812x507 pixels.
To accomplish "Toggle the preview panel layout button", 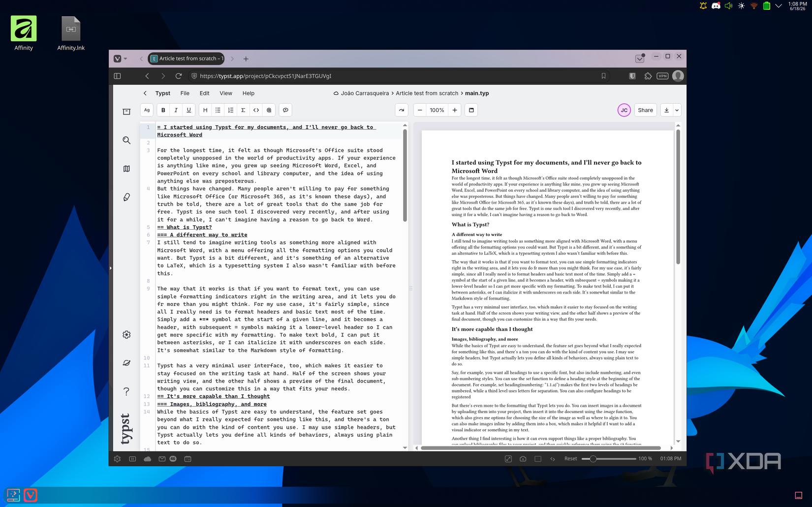I will [471, 110].
